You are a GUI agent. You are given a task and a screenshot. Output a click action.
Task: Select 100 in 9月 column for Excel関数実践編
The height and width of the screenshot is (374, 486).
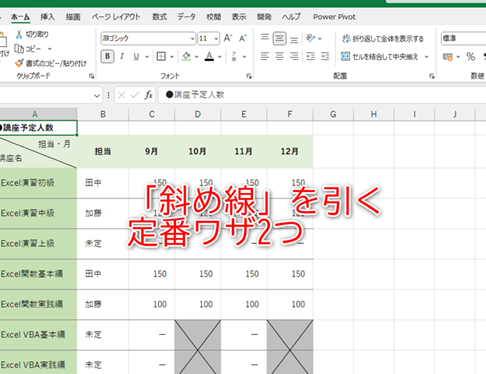(x=152, y=304)
